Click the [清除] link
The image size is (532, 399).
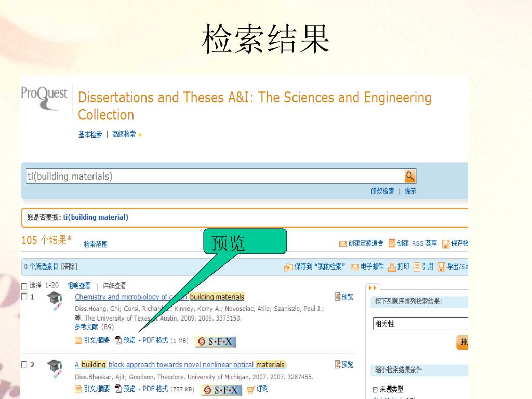(x=69, y=267)
